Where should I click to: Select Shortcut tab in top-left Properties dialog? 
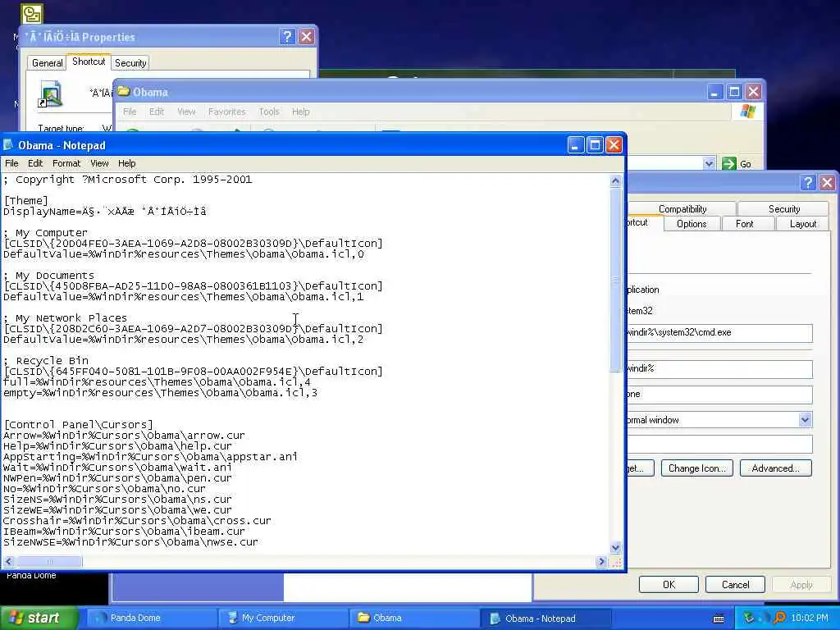click(x=89, y=62)
